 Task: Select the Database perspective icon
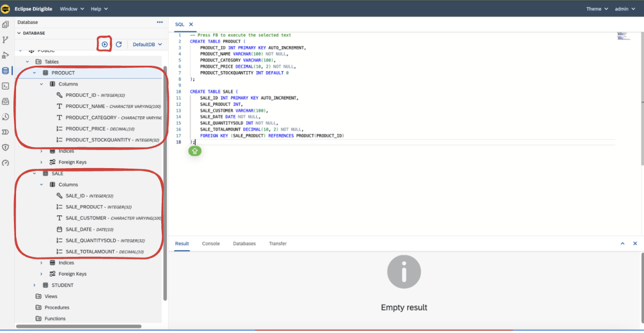point(5,71)
